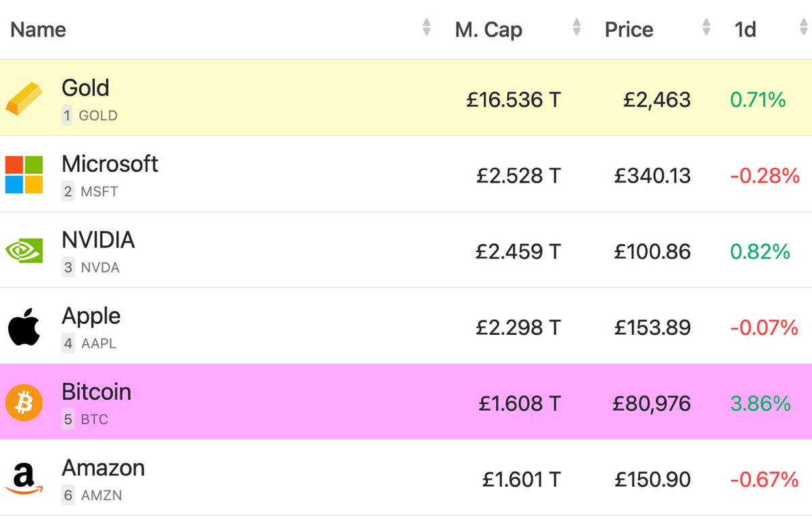Open the Apple company link
Screen dimensions: 812x516
tap(91, 316)
